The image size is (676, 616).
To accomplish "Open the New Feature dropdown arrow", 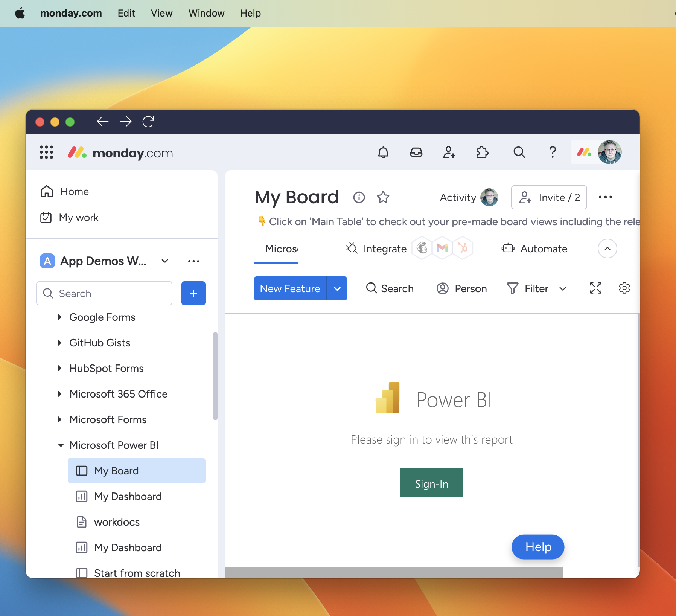I will [337, 289].
